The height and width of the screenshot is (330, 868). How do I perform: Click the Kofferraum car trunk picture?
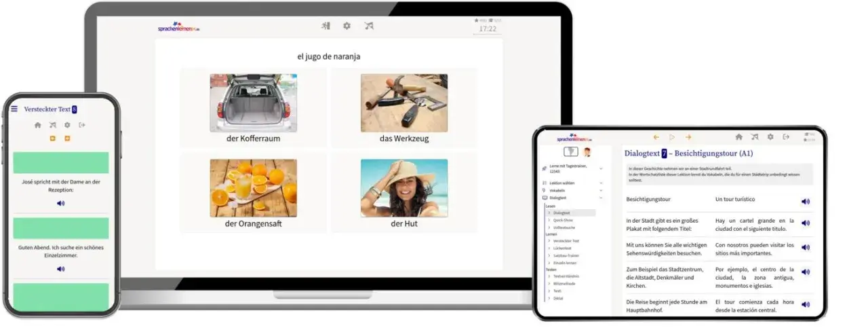point(253,103)
